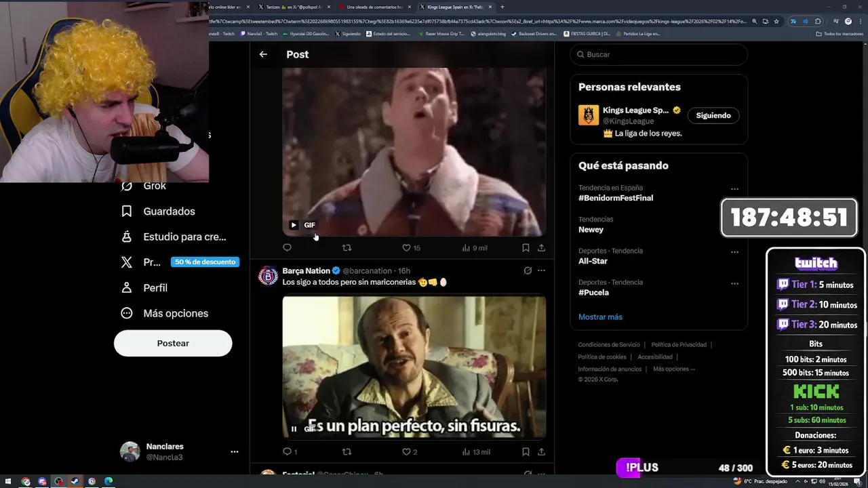Open the browser extensions puzzle icon
Screen dimensions: 868x488
pyautogui.click(x=818, y=21)
